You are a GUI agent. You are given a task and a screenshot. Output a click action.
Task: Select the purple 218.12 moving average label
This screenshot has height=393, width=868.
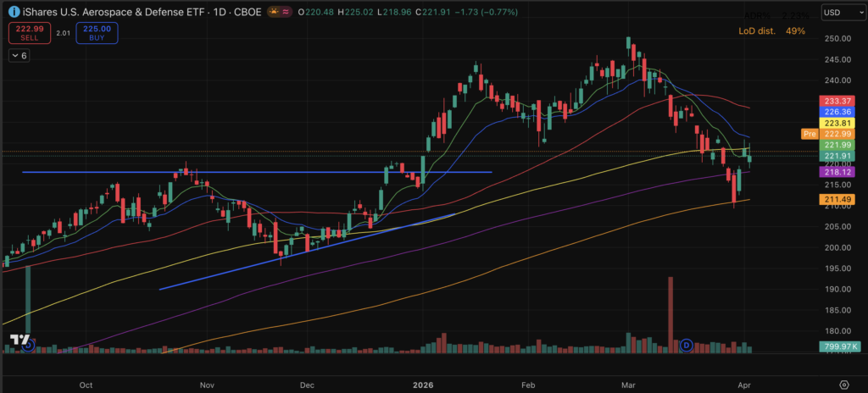point(837,172)
